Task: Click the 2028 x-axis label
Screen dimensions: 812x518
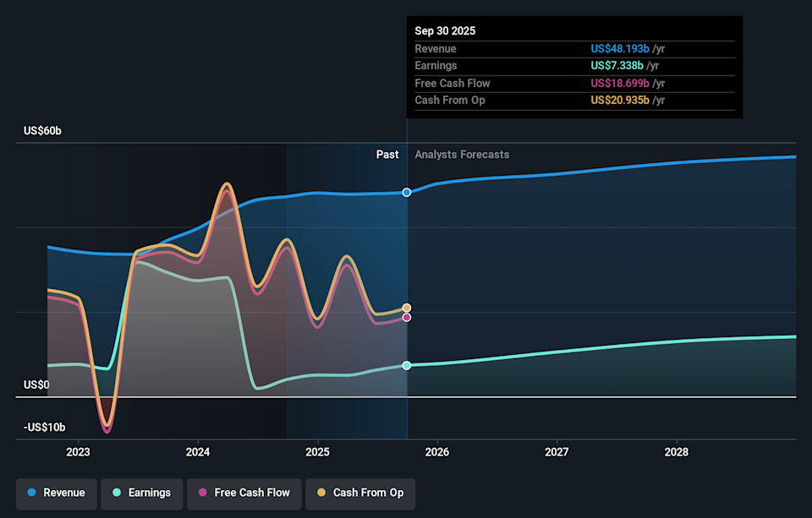Action: pyautogui.click(x=677, y=452)
